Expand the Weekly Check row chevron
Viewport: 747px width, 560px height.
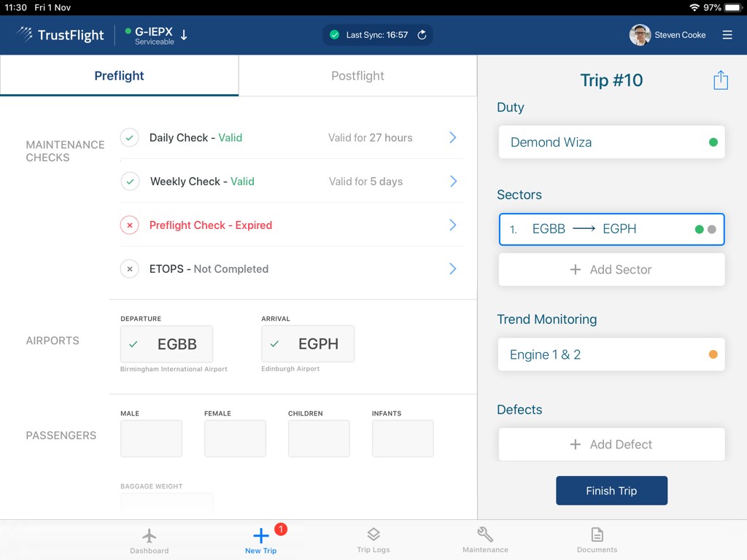point(453,182)
